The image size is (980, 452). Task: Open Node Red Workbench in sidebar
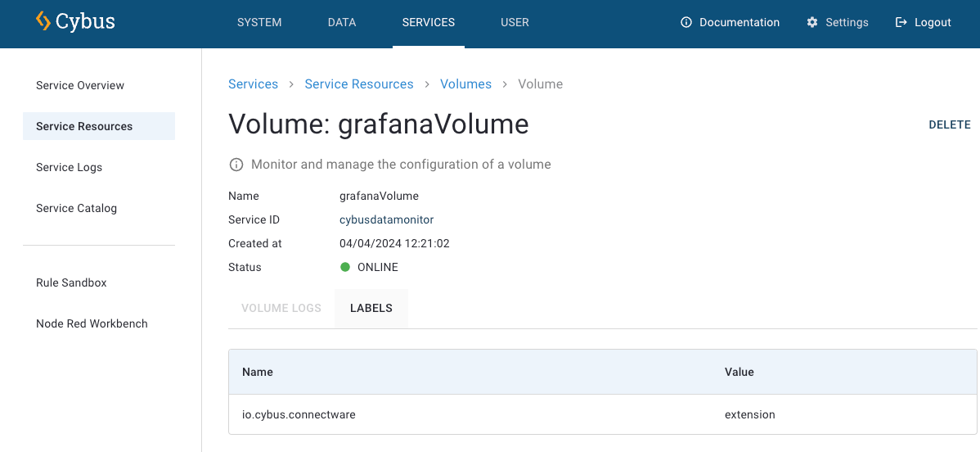92,323
